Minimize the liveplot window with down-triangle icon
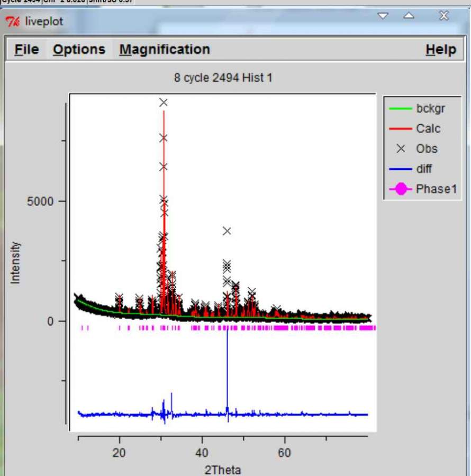The image size is (471, 476). [383, 16]
